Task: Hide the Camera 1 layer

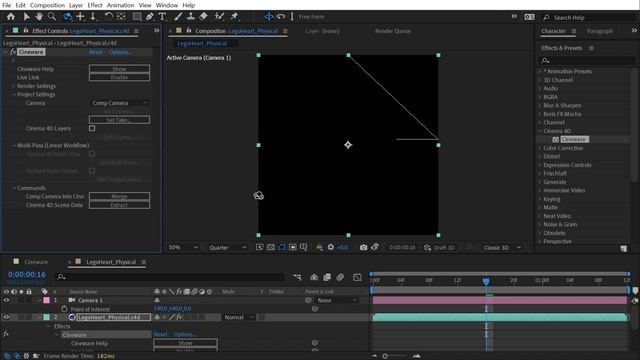Action: [x=6, y=300]
